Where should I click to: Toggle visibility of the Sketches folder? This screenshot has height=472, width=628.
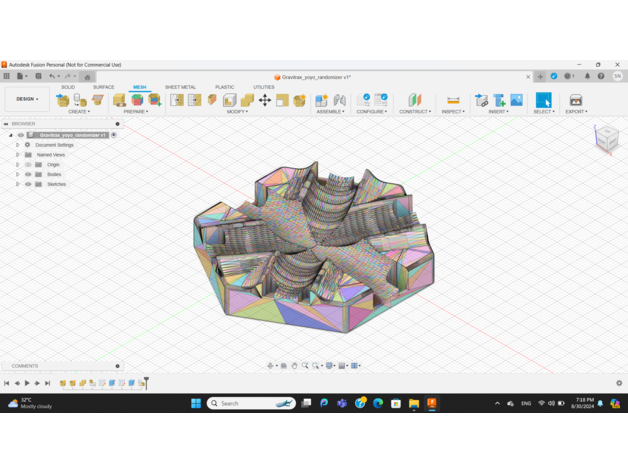pyautogui.click(x=28, y=184)
